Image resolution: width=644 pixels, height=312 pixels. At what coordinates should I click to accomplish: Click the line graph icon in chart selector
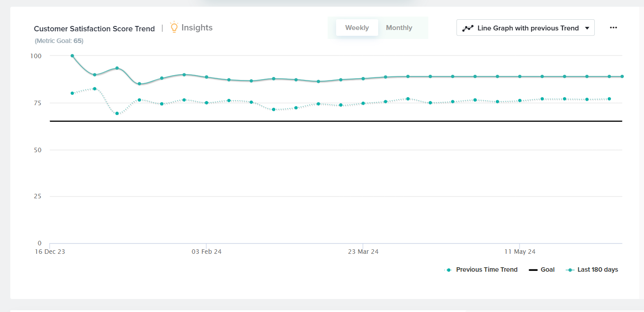(x=468, y=28)
